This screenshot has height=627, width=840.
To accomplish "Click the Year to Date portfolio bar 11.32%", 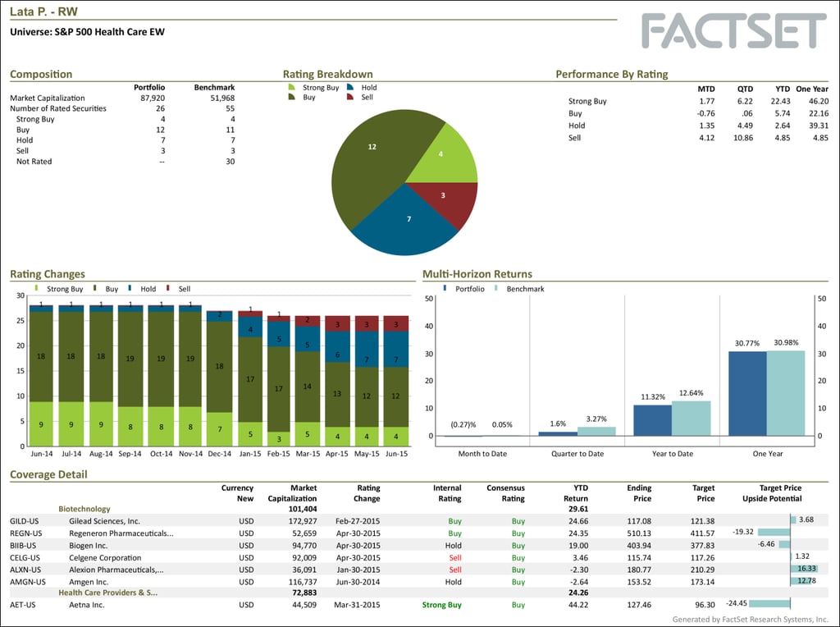I will coord(653,420).
